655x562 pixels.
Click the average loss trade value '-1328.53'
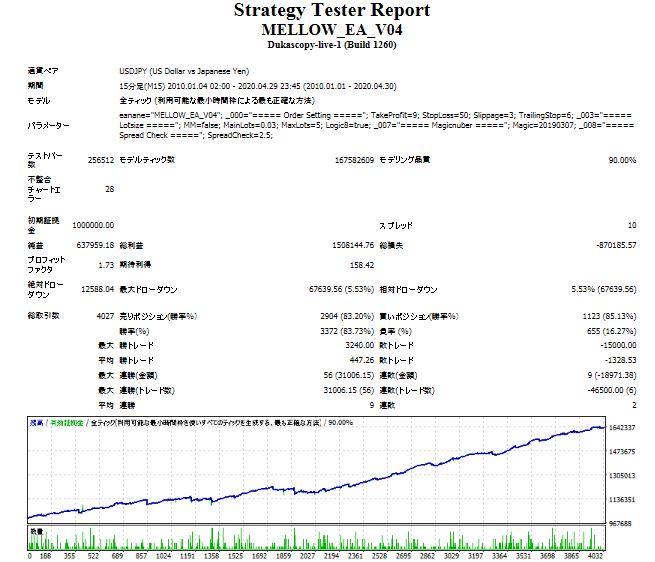[x=620, y=360]
